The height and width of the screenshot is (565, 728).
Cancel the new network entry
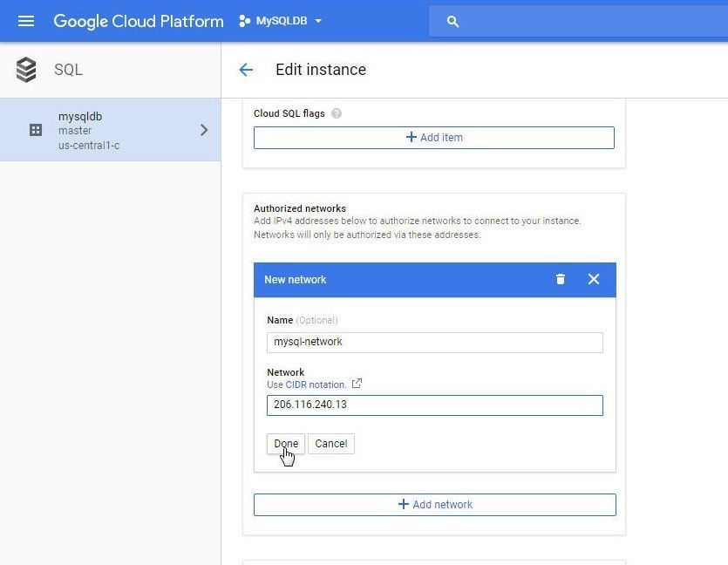pyautogui.click(x=330, y=443)
